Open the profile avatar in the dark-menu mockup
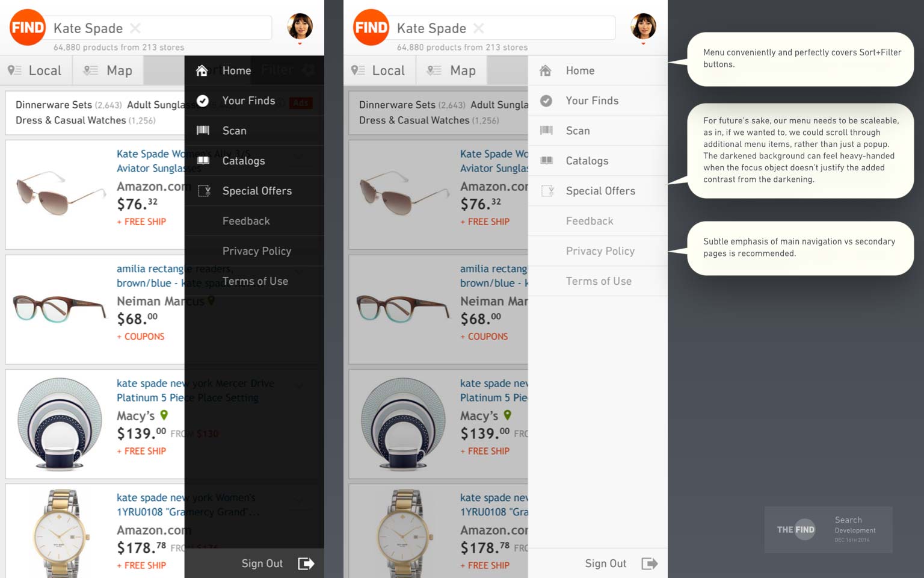Screen dimensions: 924x578 (300, 26)
